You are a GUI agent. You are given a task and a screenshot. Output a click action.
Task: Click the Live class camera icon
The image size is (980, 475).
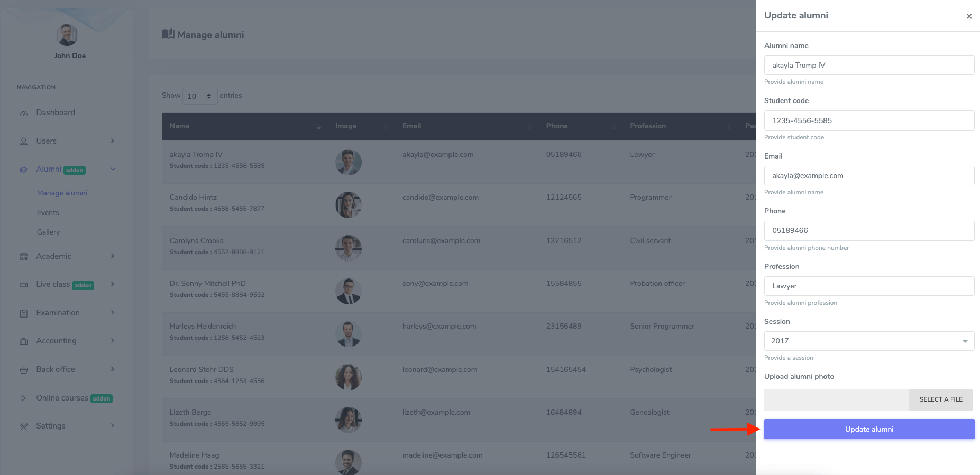click(x=23, y=285)
